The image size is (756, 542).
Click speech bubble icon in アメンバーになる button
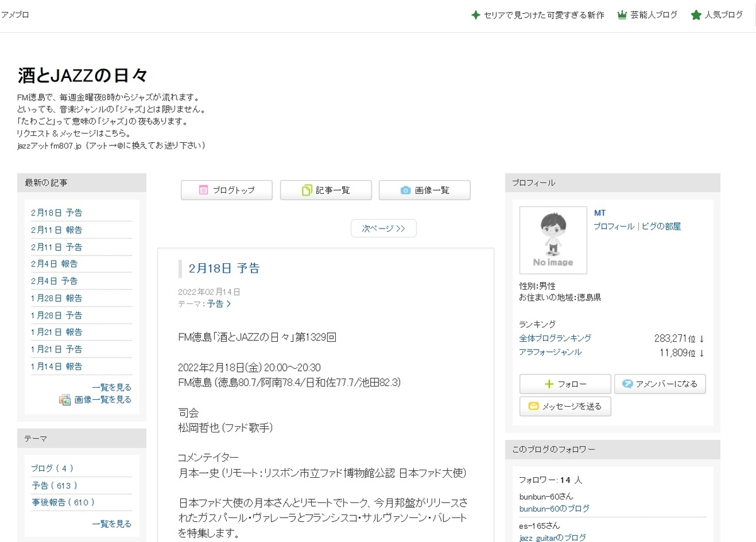coord(627,384)
